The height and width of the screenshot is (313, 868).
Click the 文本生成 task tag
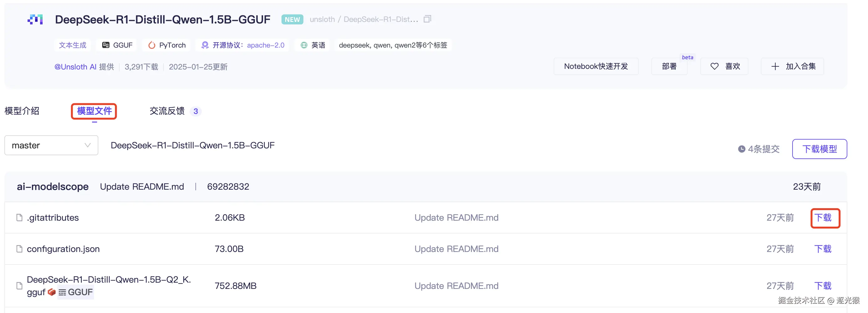(x=72, y=45)
